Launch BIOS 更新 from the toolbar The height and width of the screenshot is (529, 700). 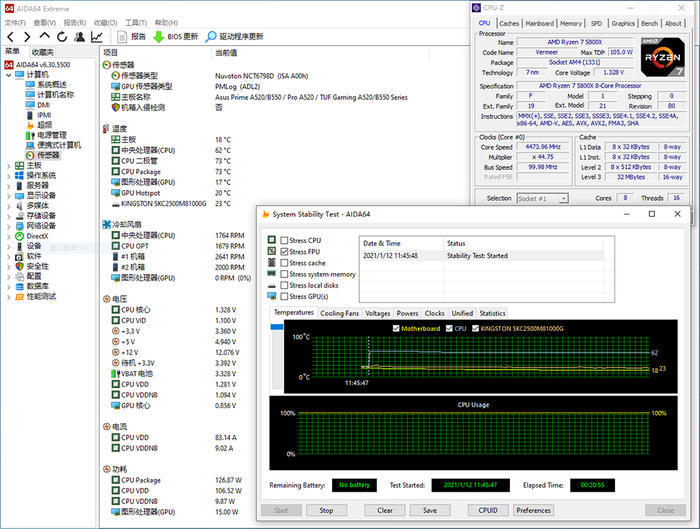175,37
